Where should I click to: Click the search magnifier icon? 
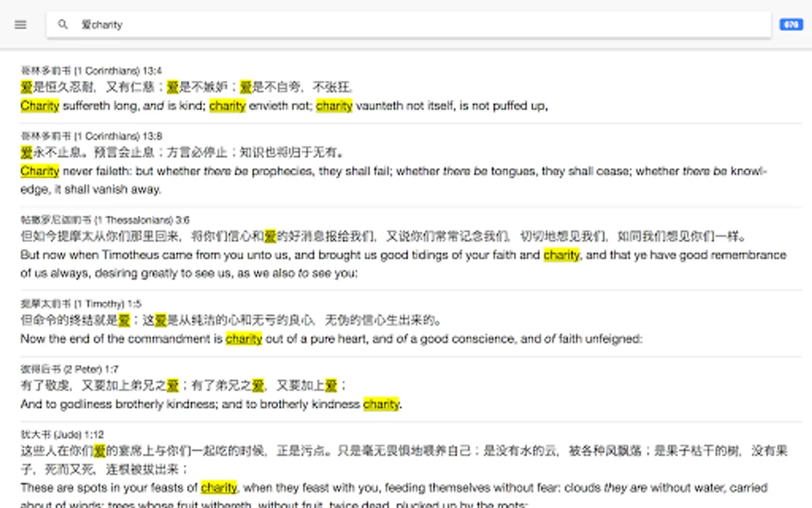[63, 24]
